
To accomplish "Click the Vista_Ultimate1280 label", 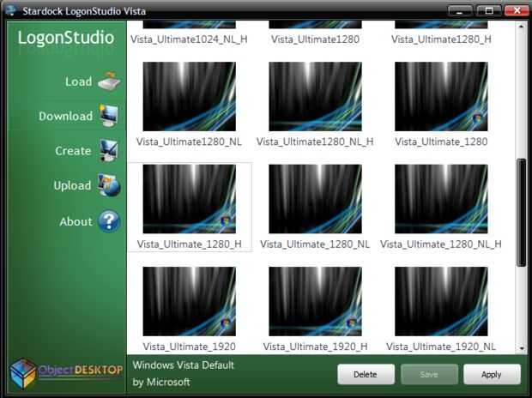I will click(x=315, y=39).
